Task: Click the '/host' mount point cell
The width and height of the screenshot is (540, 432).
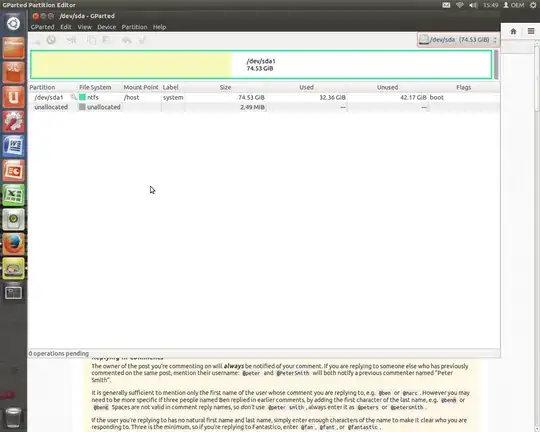Action: pos(131,97)
